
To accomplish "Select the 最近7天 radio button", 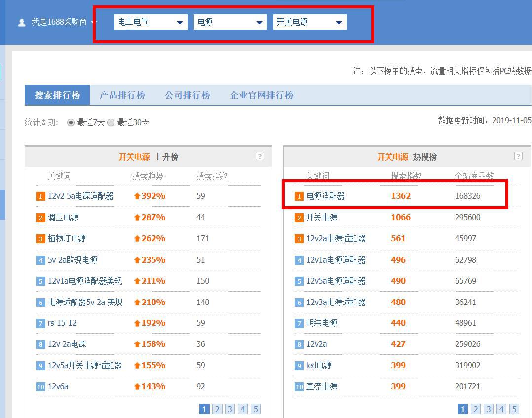I will 71,122.
